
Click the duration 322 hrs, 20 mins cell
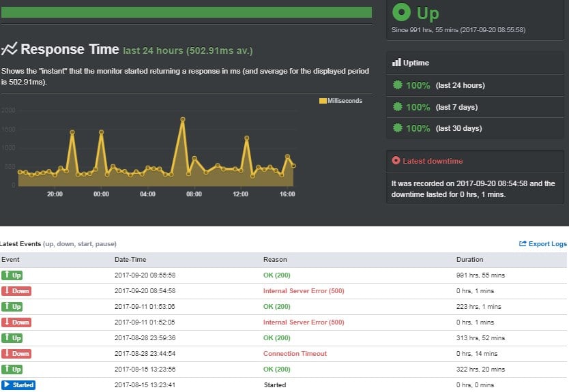click(480, 369)
